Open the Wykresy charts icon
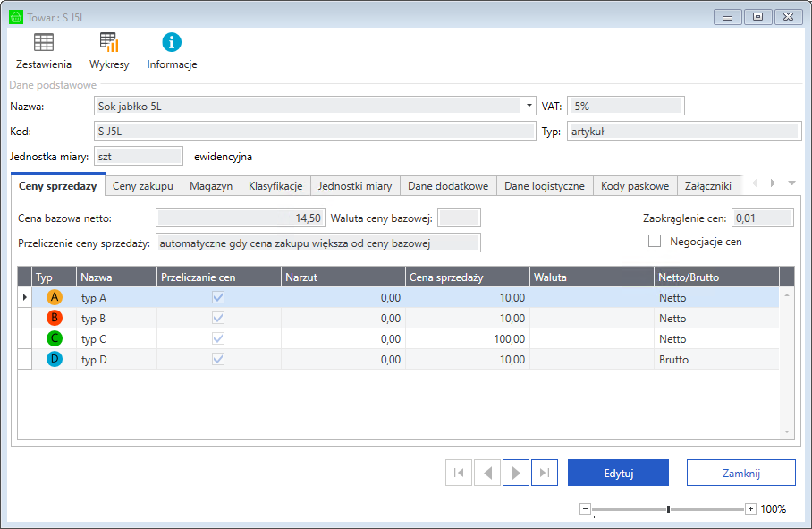 (109, 42)
